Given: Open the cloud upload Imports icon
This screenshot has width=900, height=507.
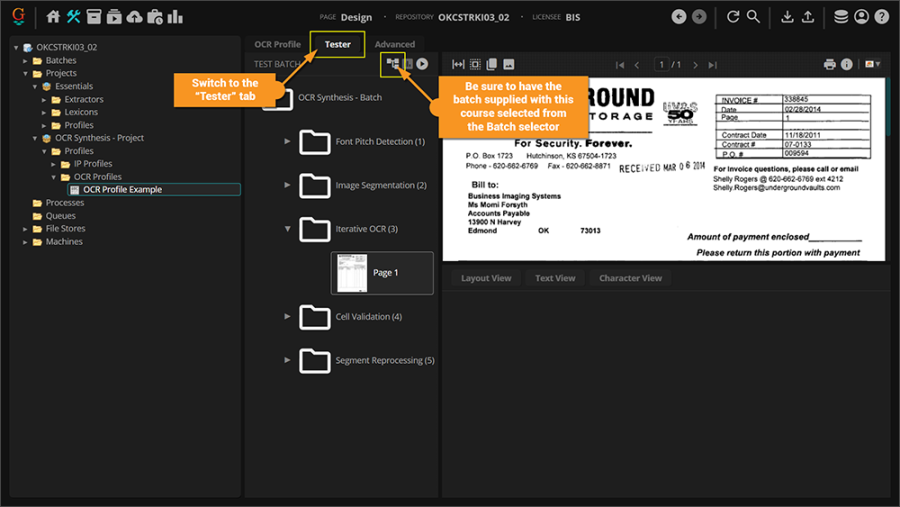Looking at the screenshot, I should click(134, 17).
